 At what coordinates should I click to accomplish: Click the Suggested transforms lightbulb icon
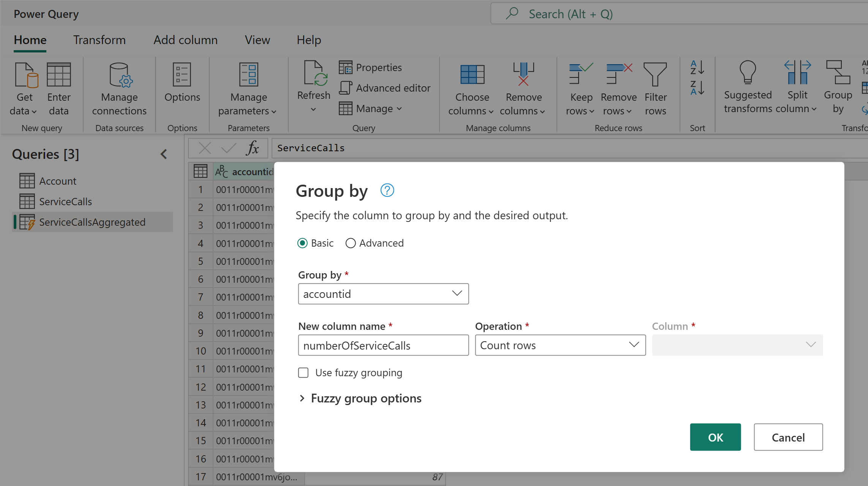[x=747, y=72]
